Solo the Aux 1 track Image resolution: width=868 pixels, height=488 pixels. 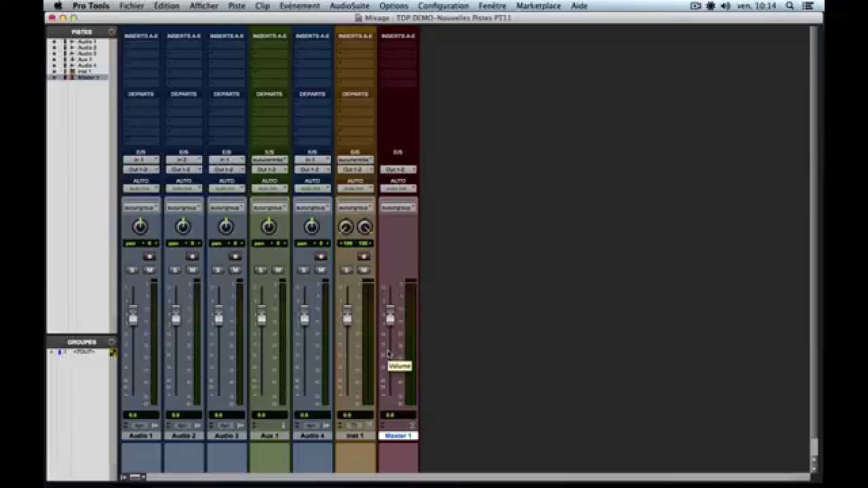coord(260,270)
